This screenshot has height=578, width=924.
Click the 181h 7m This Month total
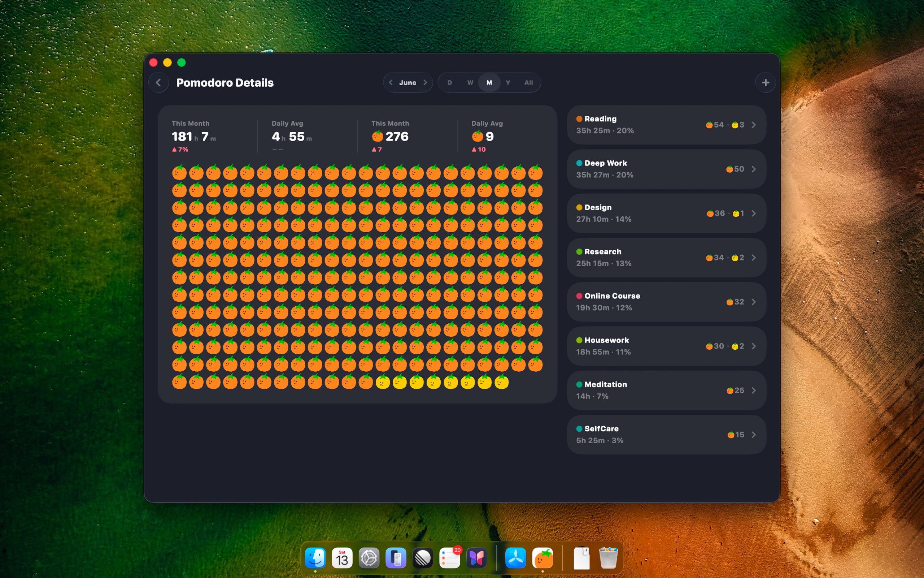pos(193,137)
